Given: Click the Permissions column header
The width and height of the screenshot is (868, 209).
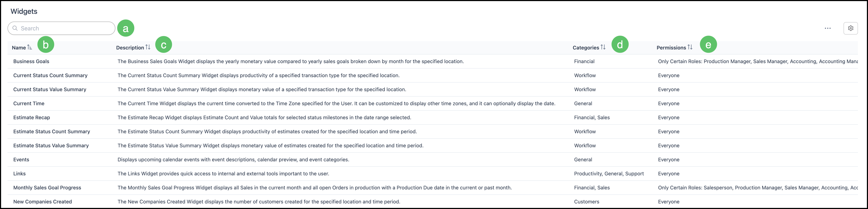Looking at the screenshot, I should [671, 48].
